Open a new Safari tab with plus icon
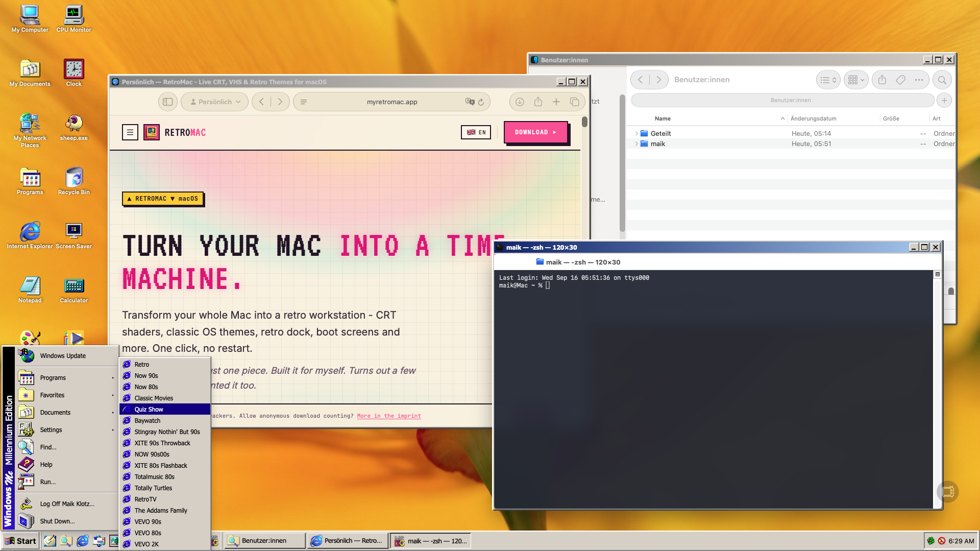This screenshot has width=980, height=551. click(x=556, y=102)
